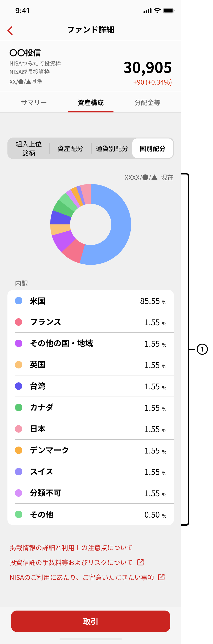
Task: Click the red フランス legend dot
Action: coord(19,322)
